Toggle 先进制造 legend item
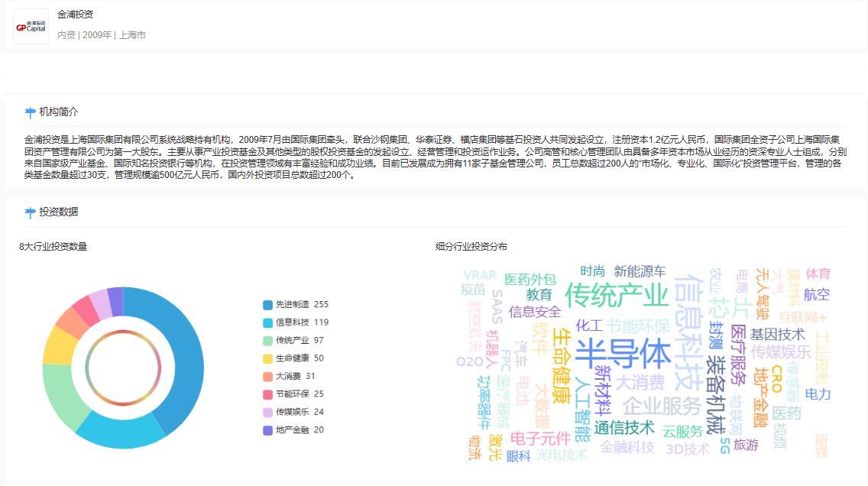This screenshot has width=868, height=486. (295, 304)
